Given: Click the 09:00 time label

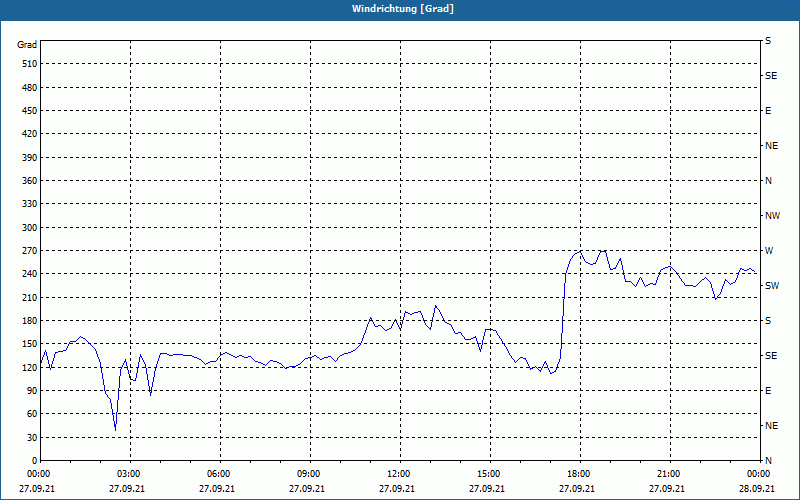Looking at the screenshot, I should point(308,474).
